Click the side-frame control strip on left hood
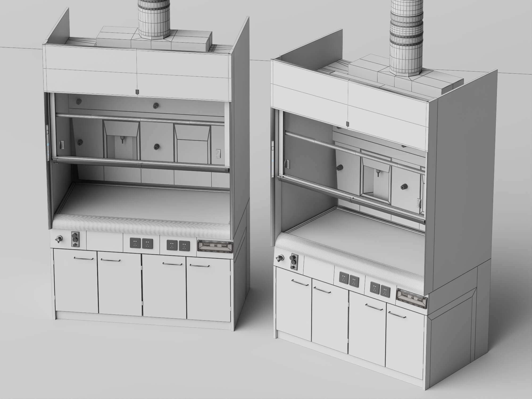This screenshot has width=532, height=399. click(48, 143)
